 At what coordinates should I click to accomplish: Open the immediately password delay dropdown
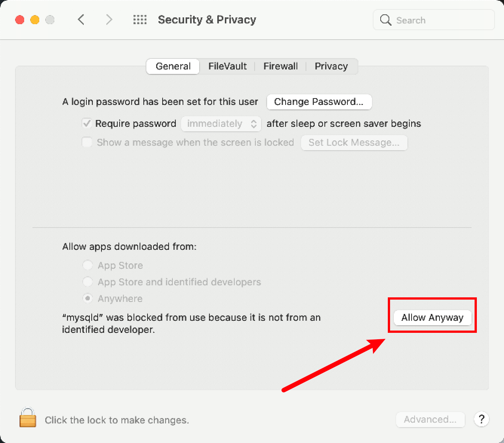221,124
